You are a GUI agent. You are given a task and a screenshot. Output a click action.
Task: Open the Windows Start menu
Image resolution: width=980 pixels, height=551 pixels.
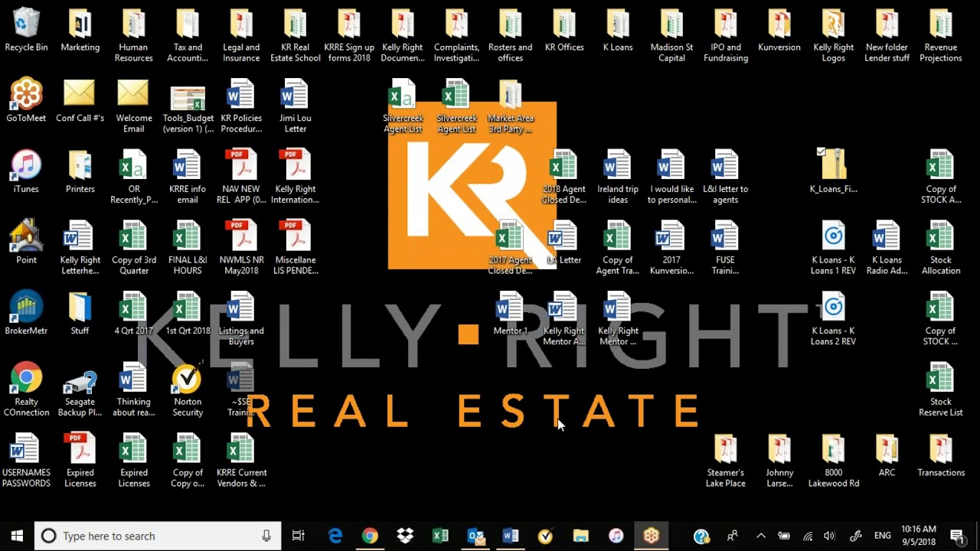[x=17, y=536]
